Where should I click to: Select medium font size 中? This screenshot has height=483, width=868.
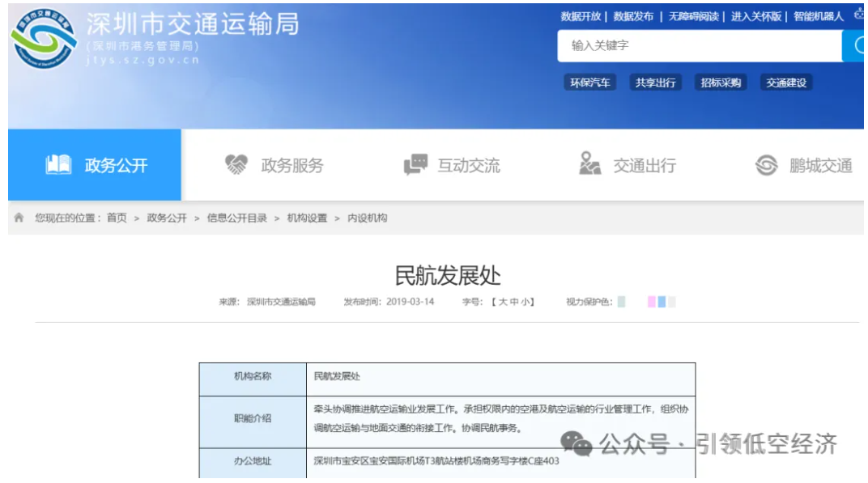514,302
